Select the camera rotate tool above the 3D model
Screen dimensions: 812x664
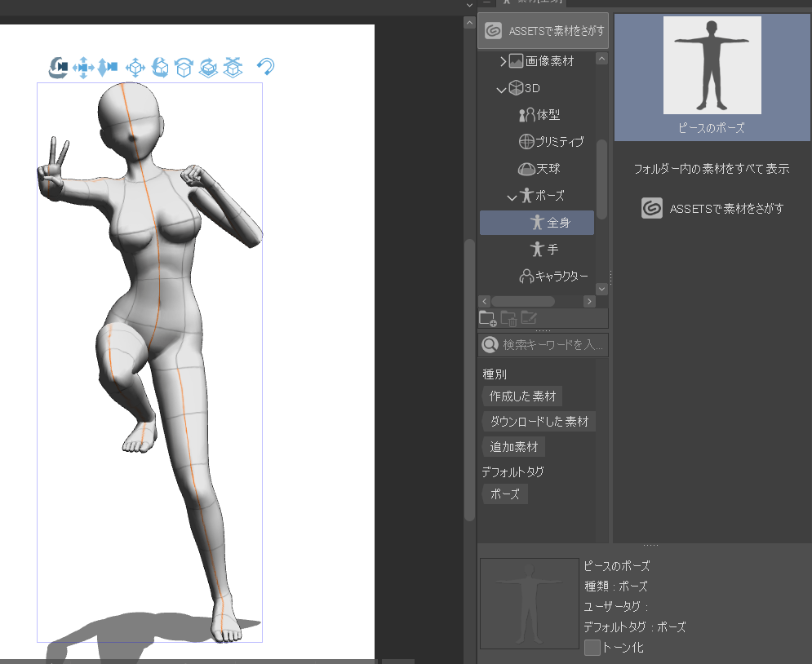[58, 68]
